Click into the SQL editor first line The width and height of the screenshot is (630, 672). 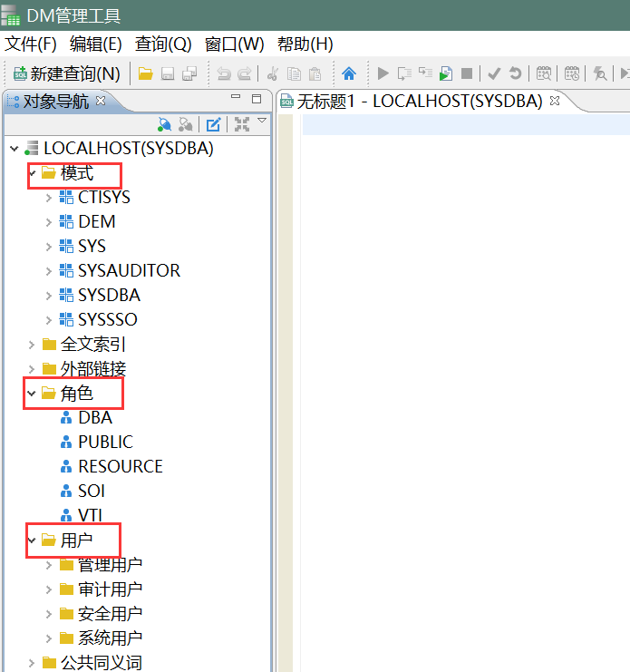(466, 125)
